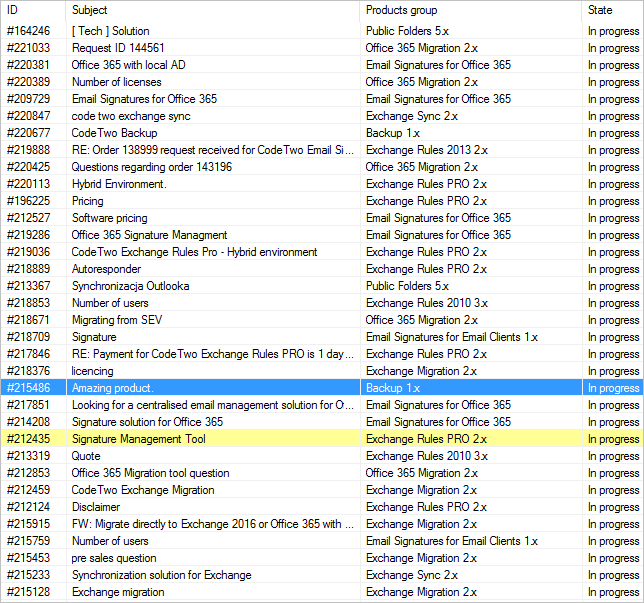Select ticket #217846
644x603 pixels.
pos(28,354)
